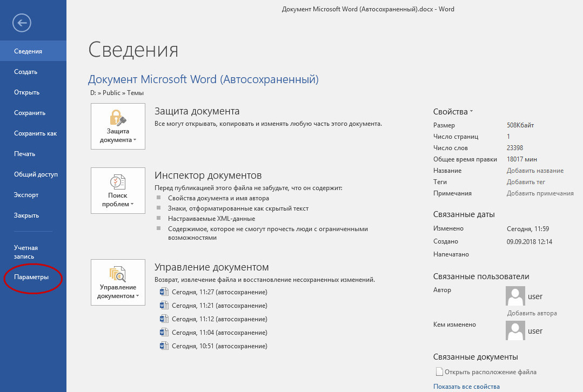Open the autosaved version from 11:21
583x392 pixels.
(x=219, y=306)
